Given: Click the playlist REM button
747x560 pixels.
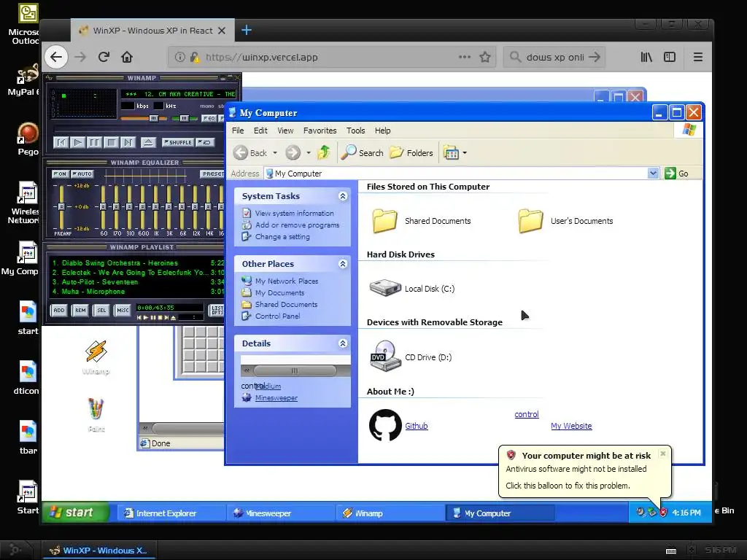Looking at the screenshot, I should pyautogui.click(x=80, y=311).
